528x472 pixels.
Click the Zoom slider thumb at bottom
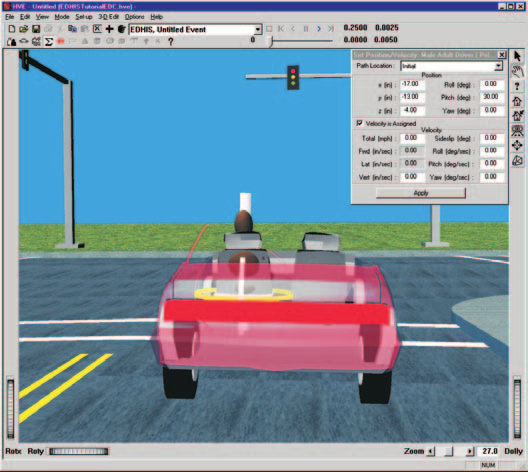click(449, 451)
